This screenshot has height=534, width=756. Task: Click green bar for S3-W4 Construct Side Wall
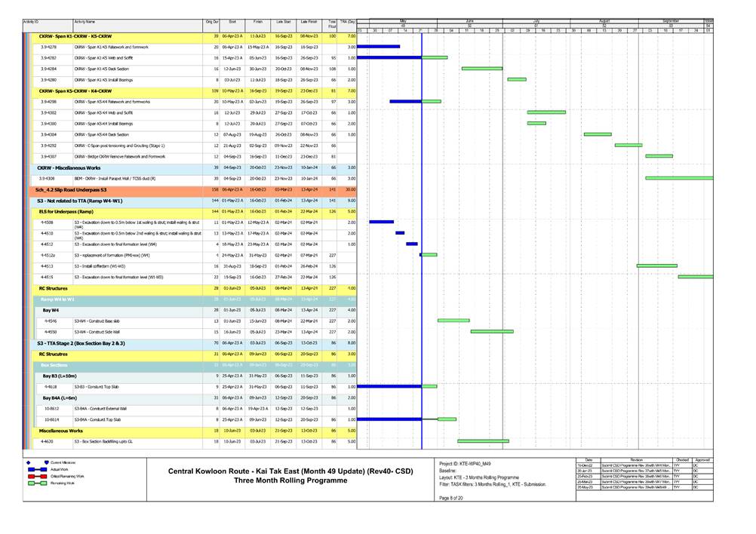click(x=491, y=332)
